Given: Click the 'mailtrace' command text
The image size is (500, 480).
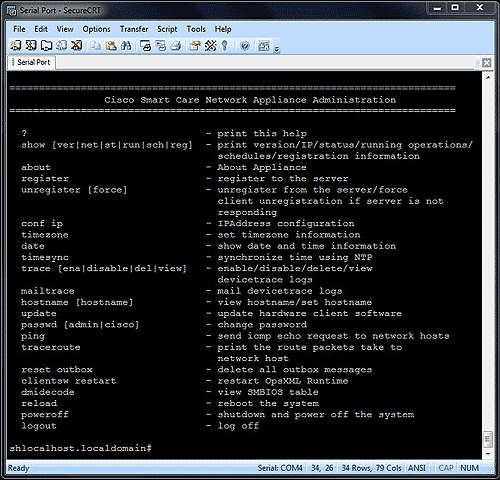Looking at the screenshot, I should 48,291.
